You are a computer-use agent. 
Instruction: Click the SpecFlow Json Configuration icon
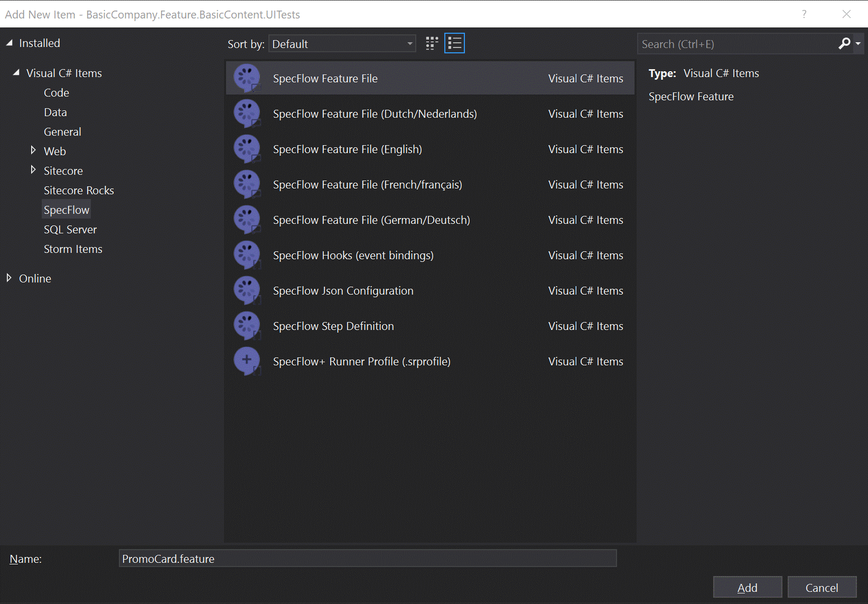pyautogui.click(x=247, y=290)
